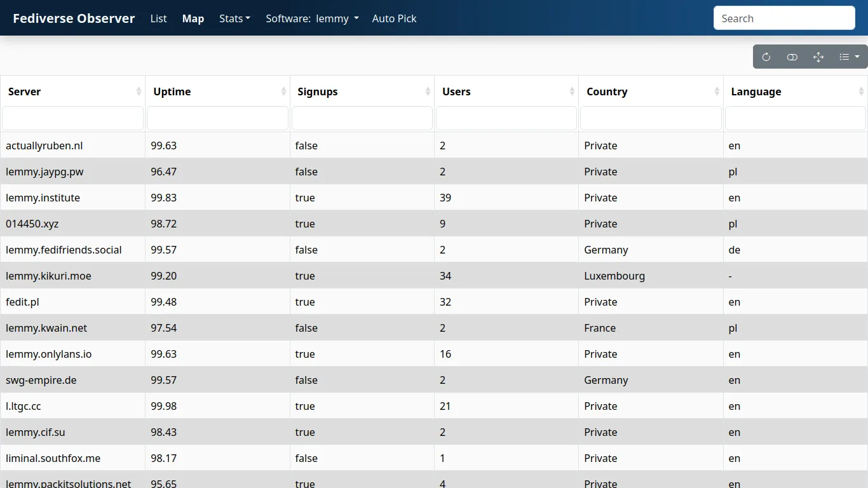The height and width of the screenshot is (488, 868).
Task: Open the Software selector showing lemmy
Action: tap(337, 18)
